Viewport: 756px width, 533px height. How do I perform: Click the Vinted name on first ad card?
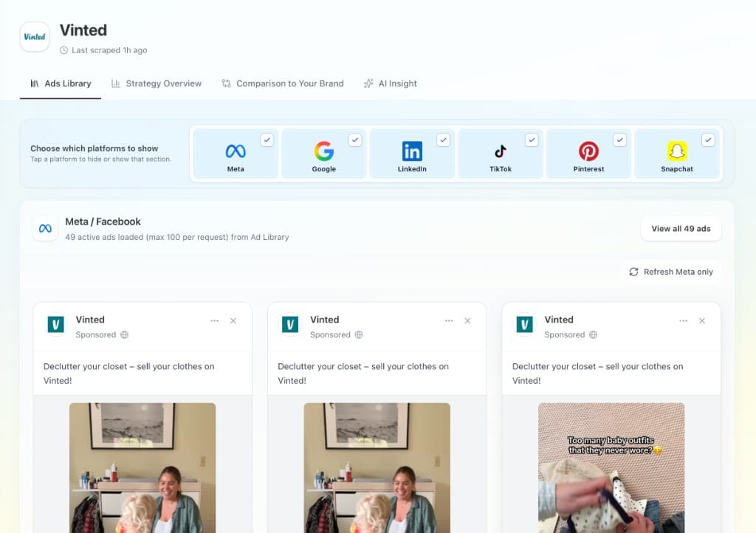(90, 320)
